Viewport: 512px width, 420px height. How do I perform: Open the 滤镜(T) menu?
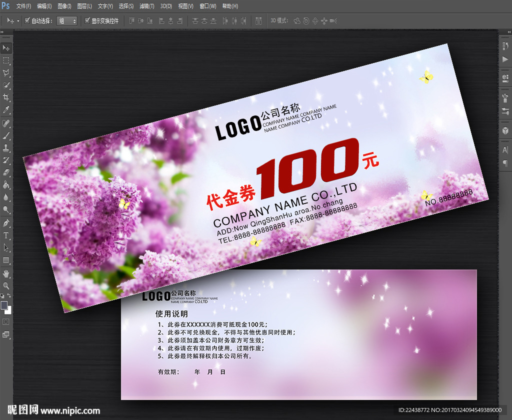[x=146, y=6]
